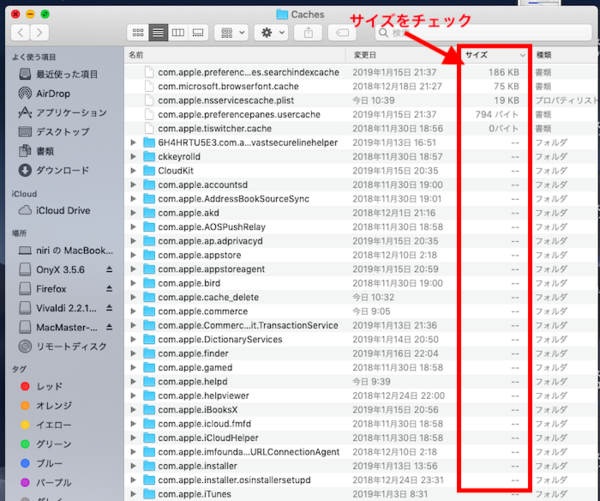Select the com.apple.AddressBookSourceSync folder row
This screenshot has height=501, width=600.
coord(360,199)
